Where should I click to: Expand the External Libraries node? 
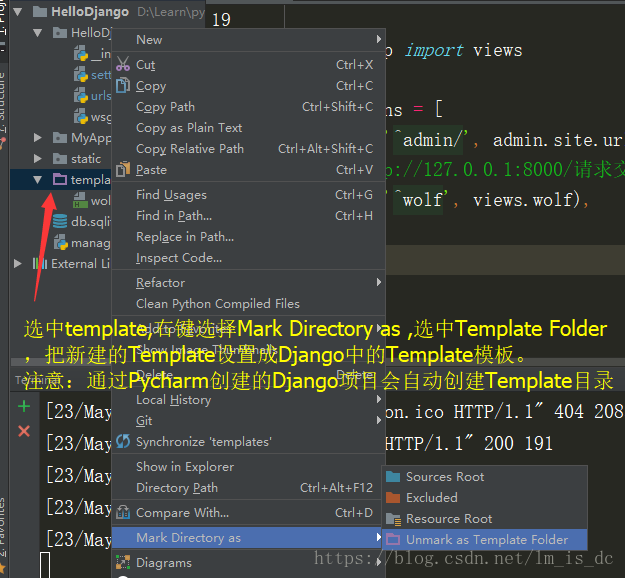pyautogui.click(x=18, y=263)
